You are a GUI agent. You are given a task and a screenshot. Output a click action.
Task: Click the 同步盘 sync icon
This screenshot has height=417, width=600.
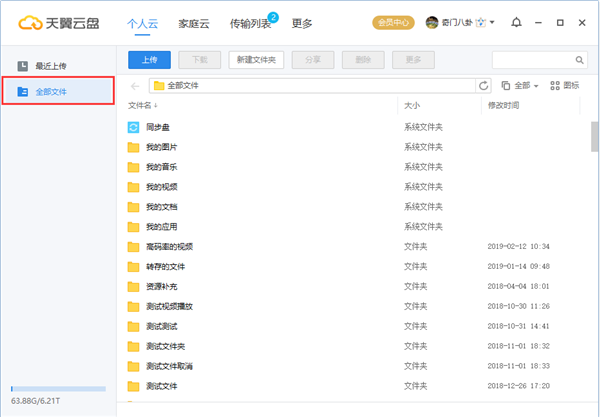[133, 127]
